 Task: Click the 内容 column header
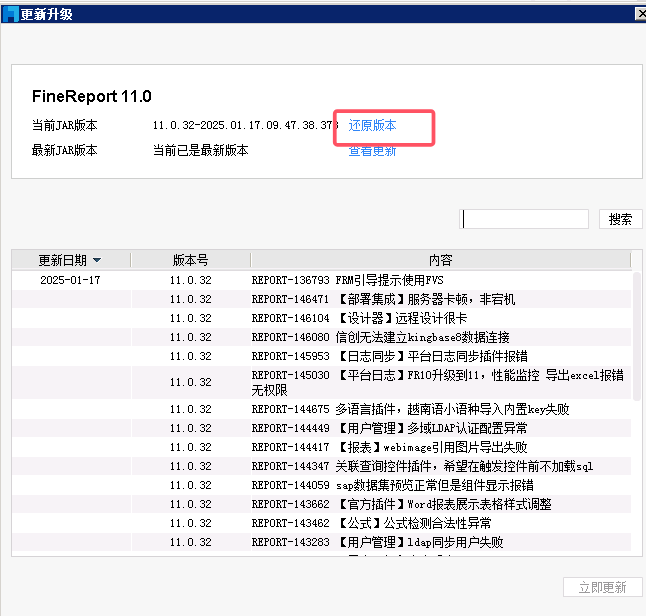440,260
